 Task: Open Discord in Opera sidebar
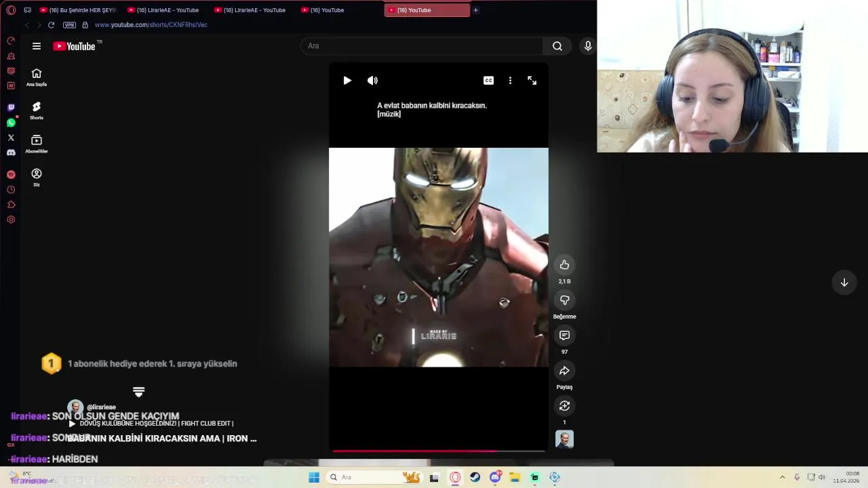(11, 152)
